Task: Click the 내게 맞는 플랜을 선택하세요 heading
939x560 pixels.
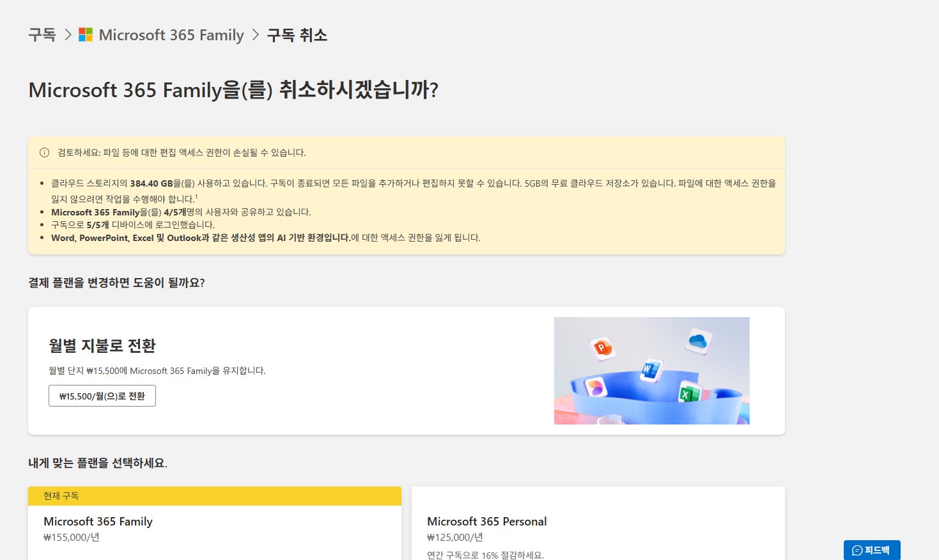Action: [98, 463]
